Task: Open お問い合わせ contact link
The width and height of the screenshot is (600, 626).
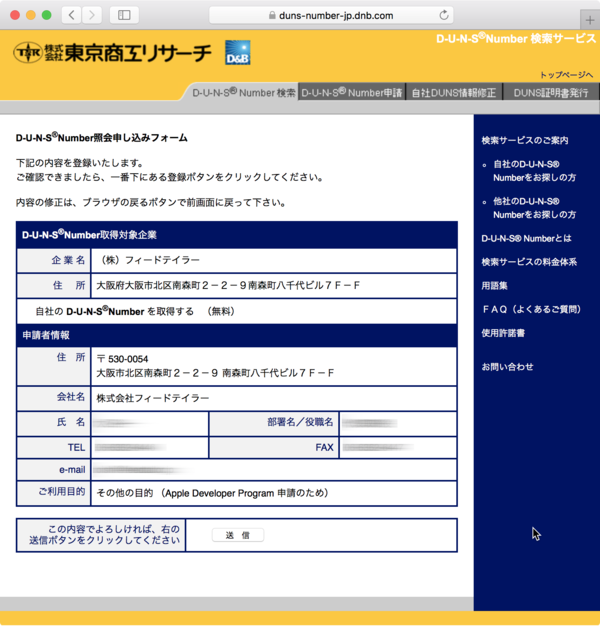Action: 507,366
